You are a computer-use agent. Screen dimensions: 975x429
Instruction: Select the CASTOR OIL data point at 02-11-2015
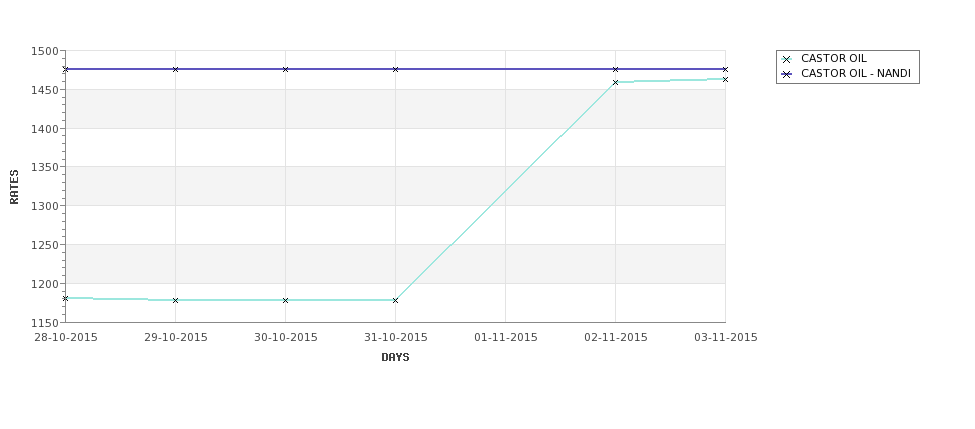tap(616, 83)
